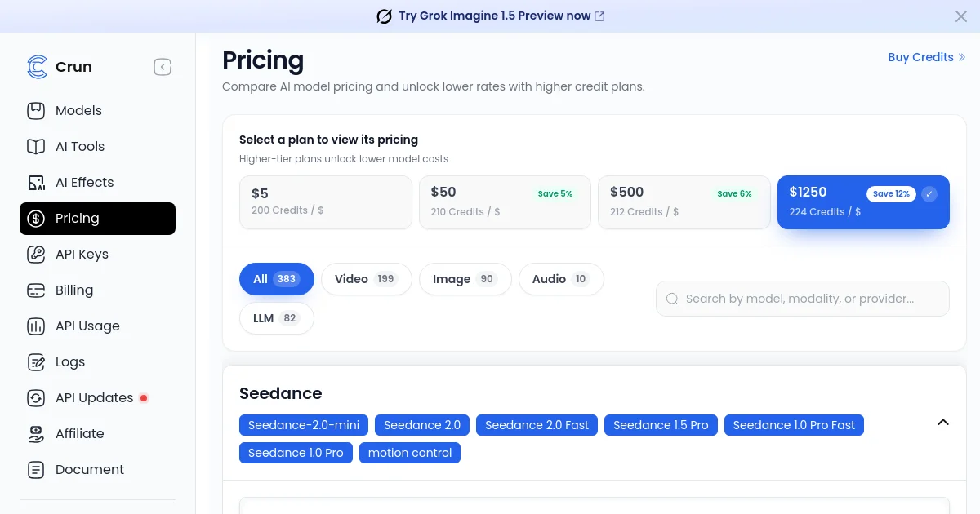This screenshot has width=980, height=514.
Task: Filter by Audio models
Action: tap(561, 279)
